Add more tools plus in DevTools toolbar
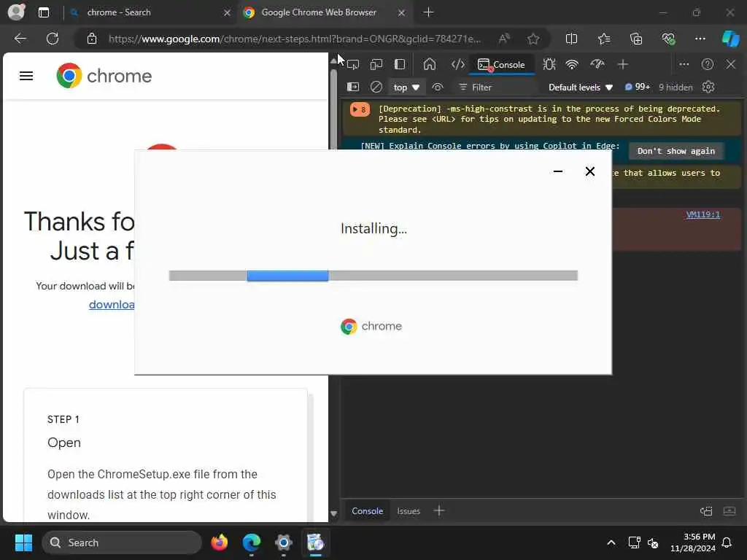 [623, 64]
